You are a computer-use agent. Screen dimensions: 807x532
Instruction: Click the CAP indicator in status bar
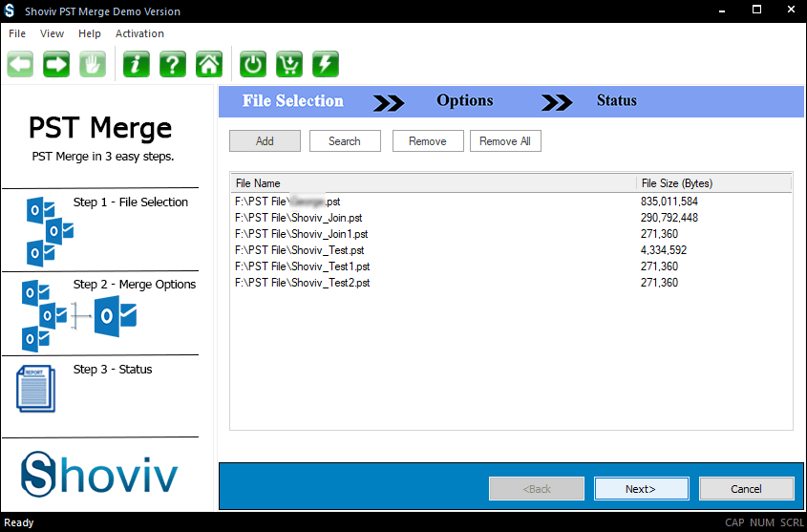734,522
